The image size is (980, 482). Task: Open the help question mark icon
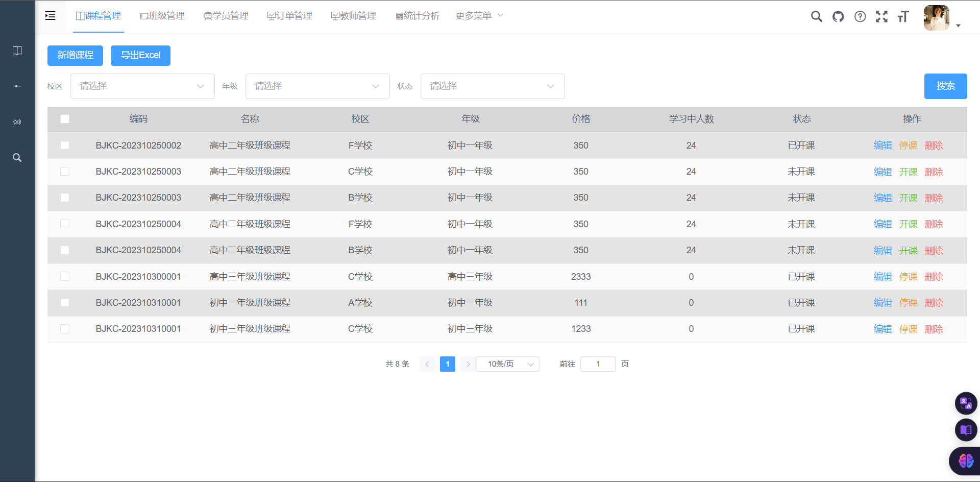click(x=860, y=17)
